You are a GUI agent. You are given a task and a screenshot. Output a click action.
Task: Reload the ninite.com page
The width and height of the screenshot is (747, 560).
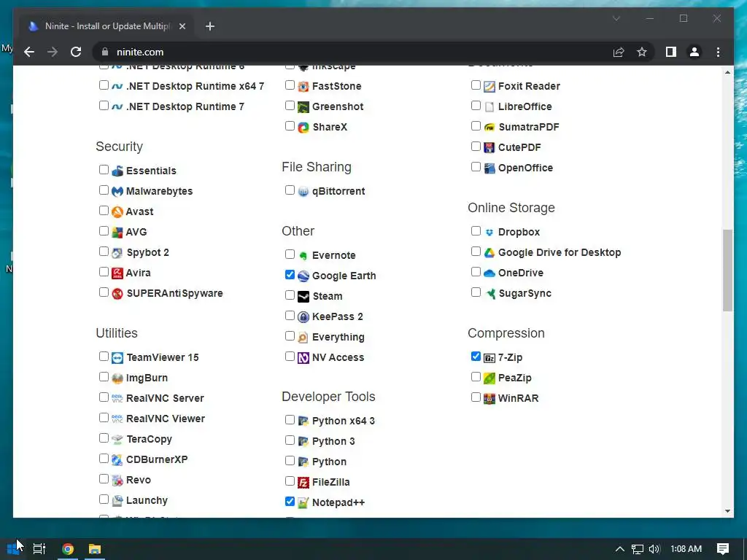76,52
